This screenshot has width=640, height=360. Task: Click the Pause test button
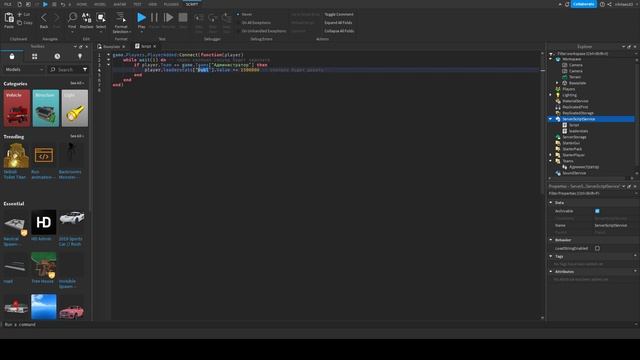(154, 17)
